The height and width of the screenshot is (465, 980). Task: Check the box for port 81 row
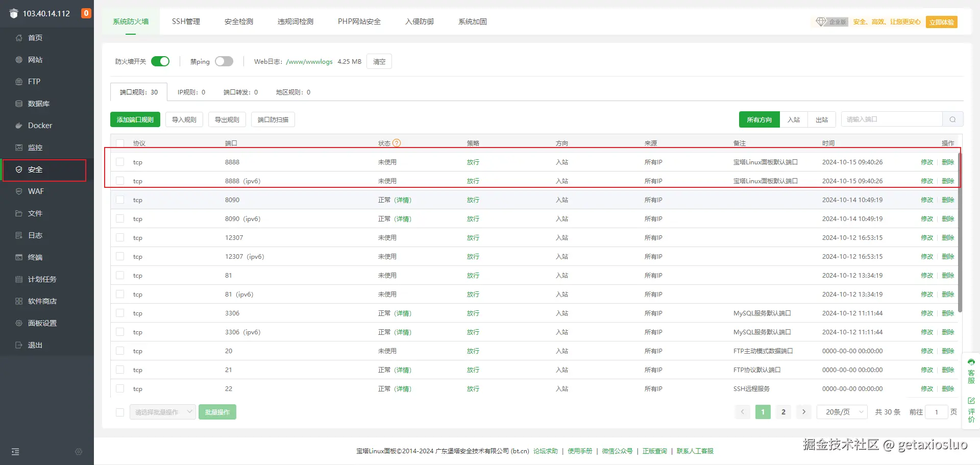pyautogui.click(x=120, y=275)
